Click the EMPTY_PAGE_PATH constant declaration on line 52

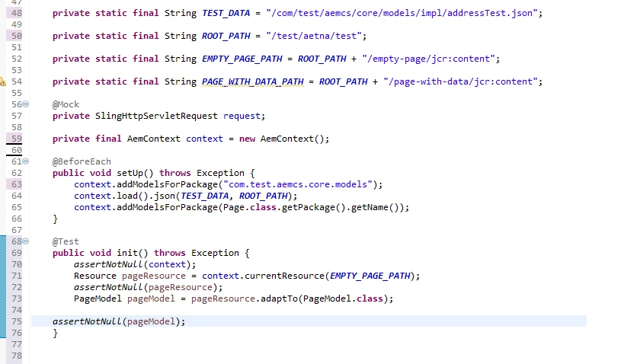pyautogui.click(x=242, y=59)
